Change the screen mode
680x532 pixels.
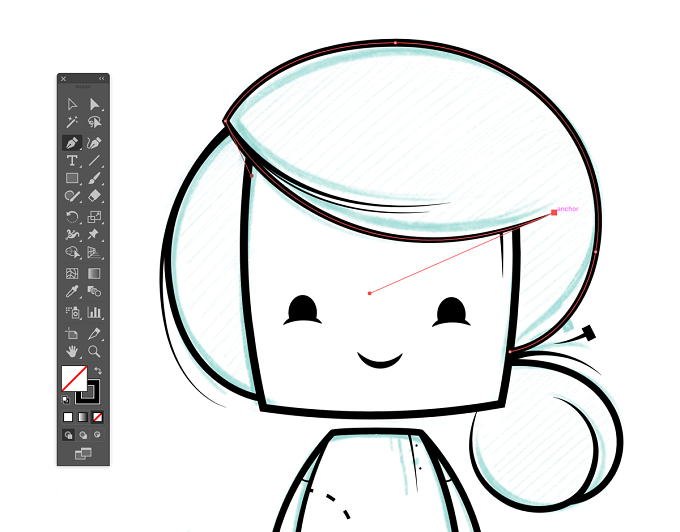(83, 454)
